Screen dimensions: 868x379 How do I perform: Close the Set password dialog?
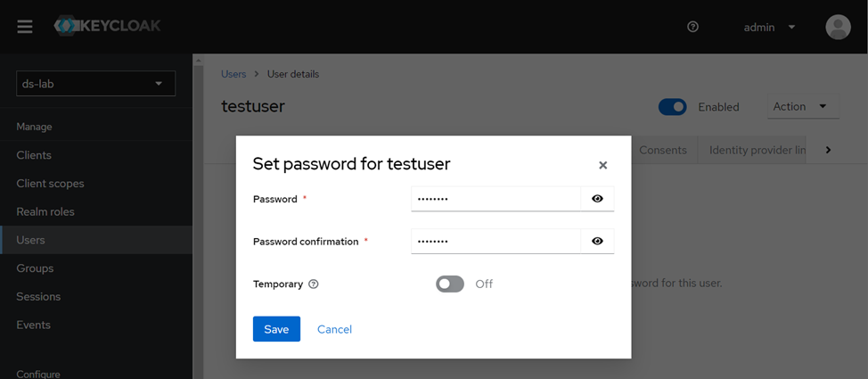point(602,165)
